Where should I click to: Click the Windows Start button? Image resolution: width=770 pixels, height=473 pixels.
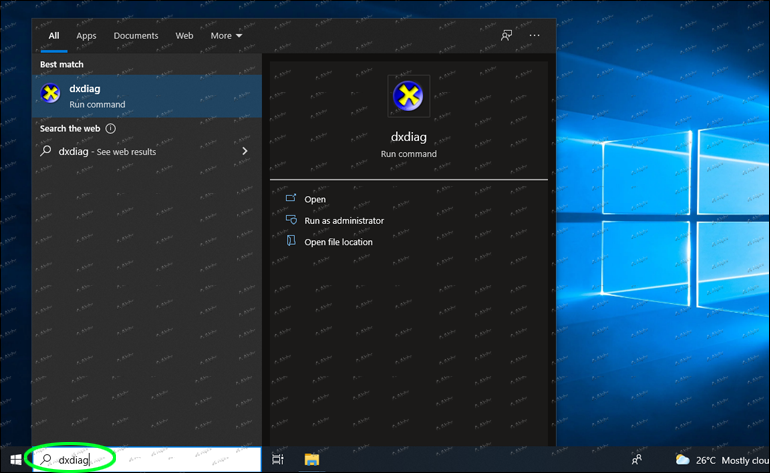tap(16, 460)
